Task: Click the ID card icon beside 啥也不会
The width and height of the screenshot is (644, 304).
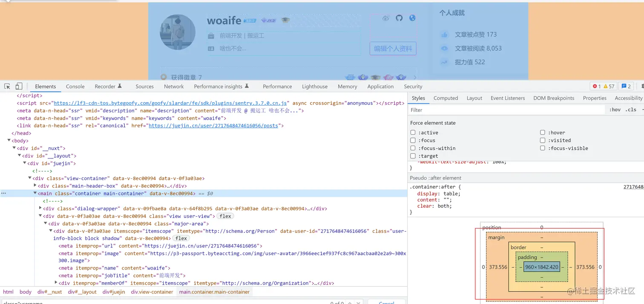Action: [x=211, y=49]
